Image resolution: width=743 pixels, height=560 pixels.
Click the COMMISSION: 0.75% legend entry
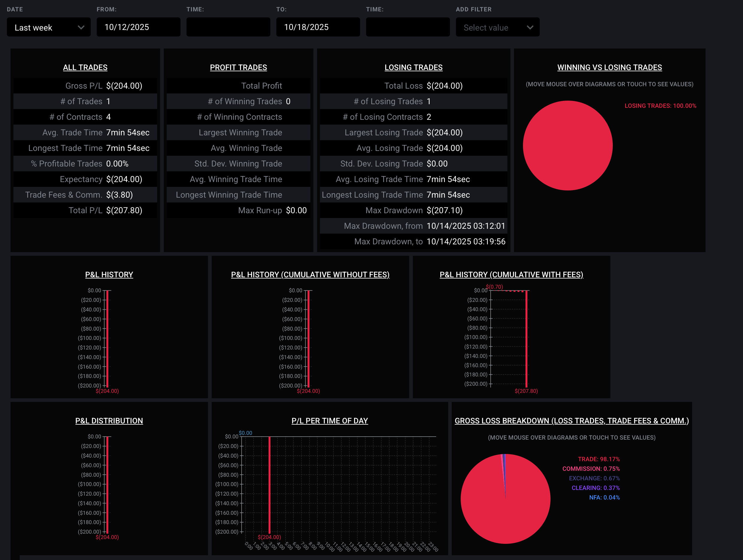[x=591, y=468]
